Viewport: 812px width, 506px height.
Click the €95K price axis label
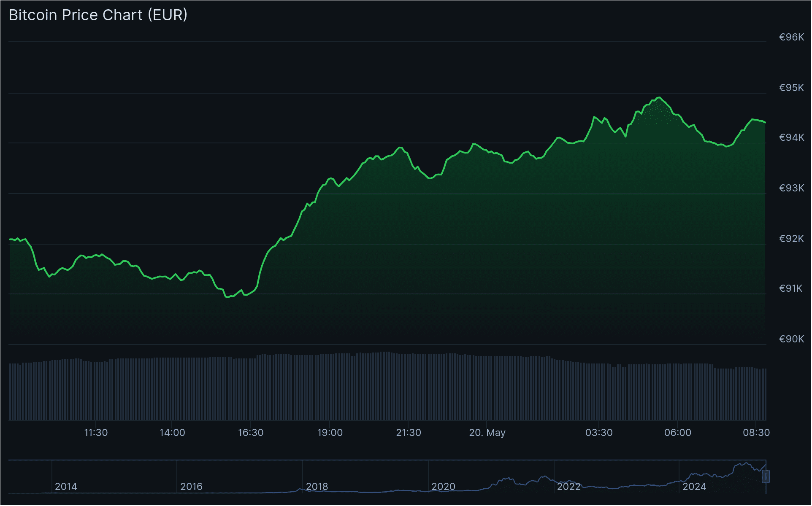tap(793, 88)
